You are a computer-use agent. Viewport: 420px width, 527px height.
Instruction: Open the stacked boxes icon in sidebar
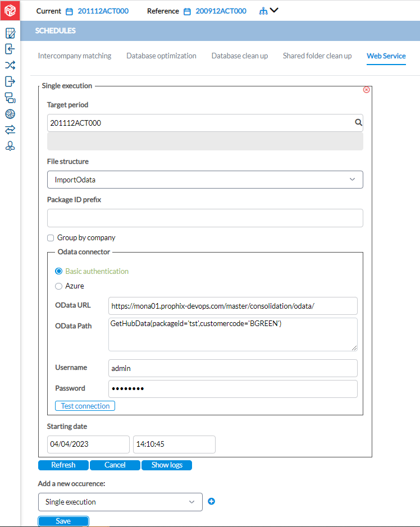pos(10,98)
